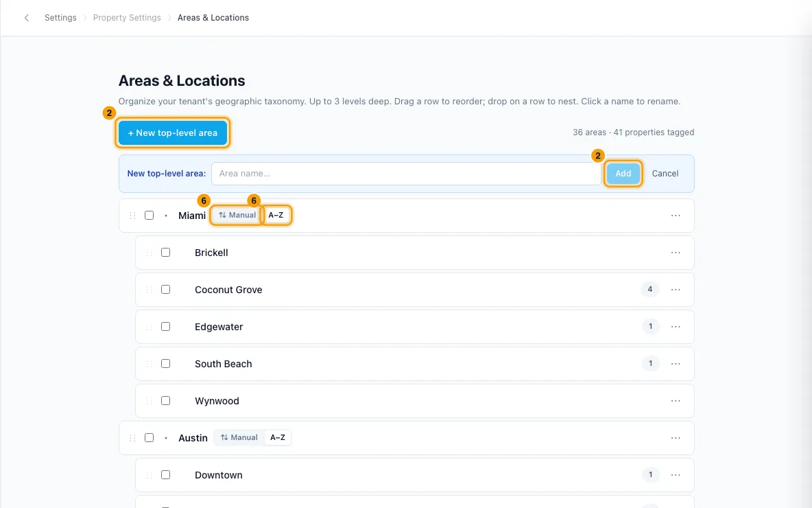812x508 pixels.
Task: Click the Austin area name
Action: pos(193,438)
